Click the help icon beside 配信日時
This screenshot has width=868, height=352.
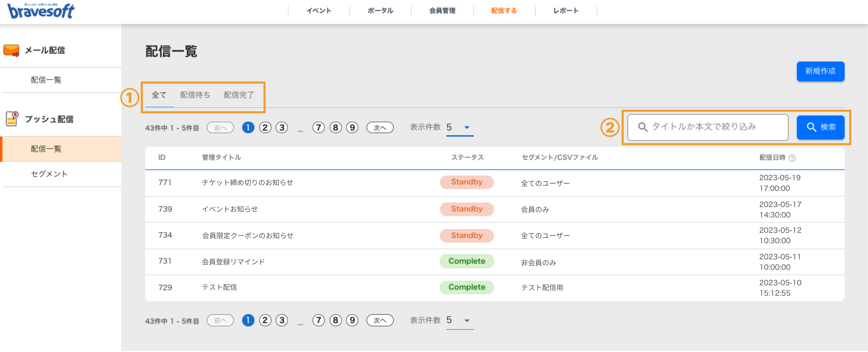pos(792,158)
